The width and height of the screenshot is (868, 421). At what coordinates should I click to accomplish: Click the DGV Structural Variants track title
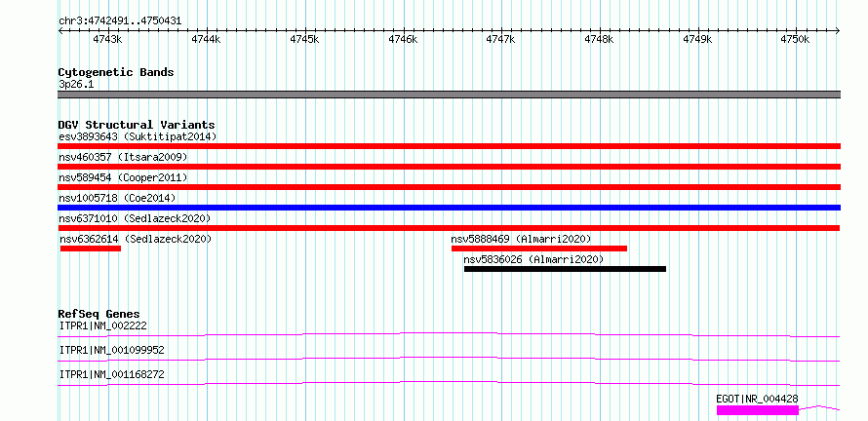[x=137, y=125]
